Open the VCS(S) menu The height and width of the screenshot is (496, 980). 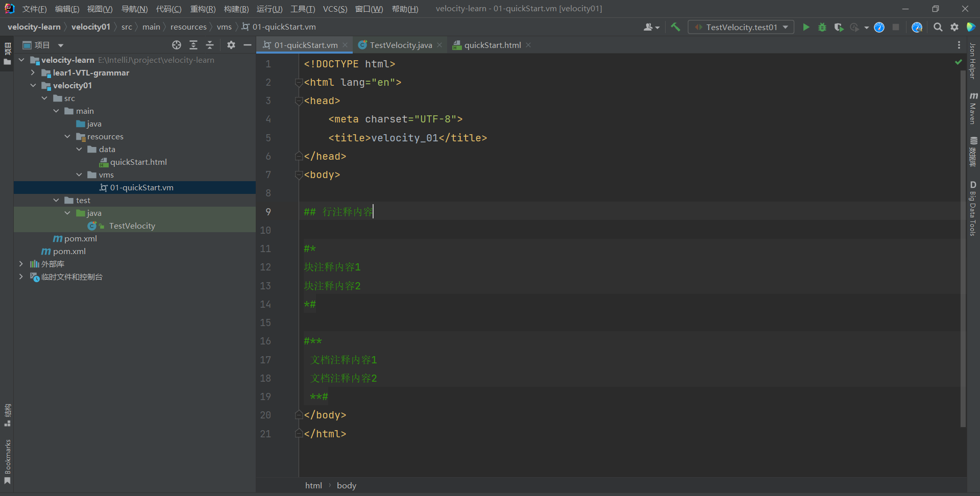(335, 9)
